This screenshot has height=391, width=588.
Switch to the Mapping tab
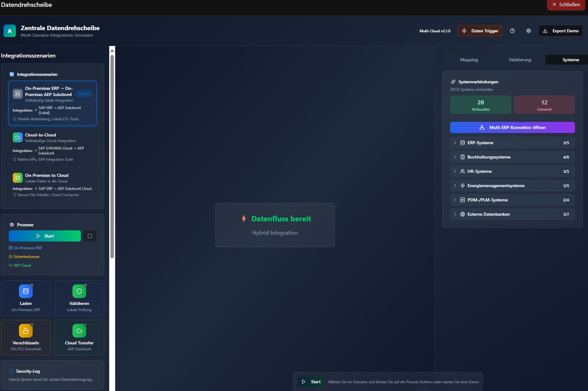[469, 60]
